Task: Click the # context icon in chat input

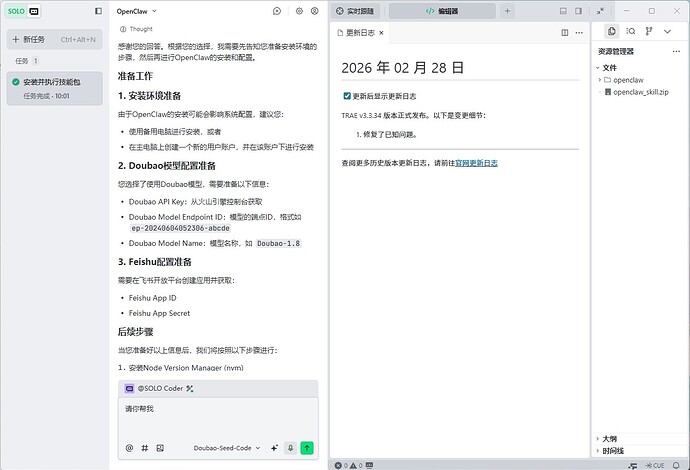Action: point(144,448)
